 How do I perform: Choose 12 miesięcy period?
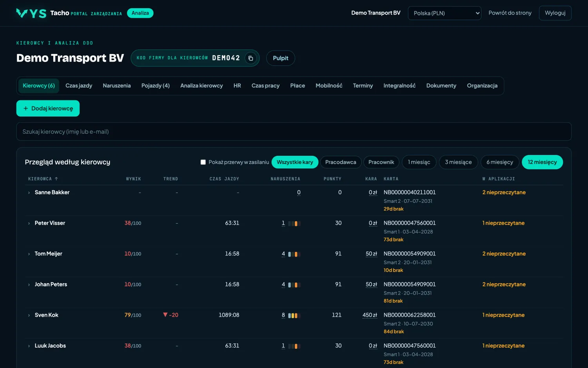click(542, 162)
